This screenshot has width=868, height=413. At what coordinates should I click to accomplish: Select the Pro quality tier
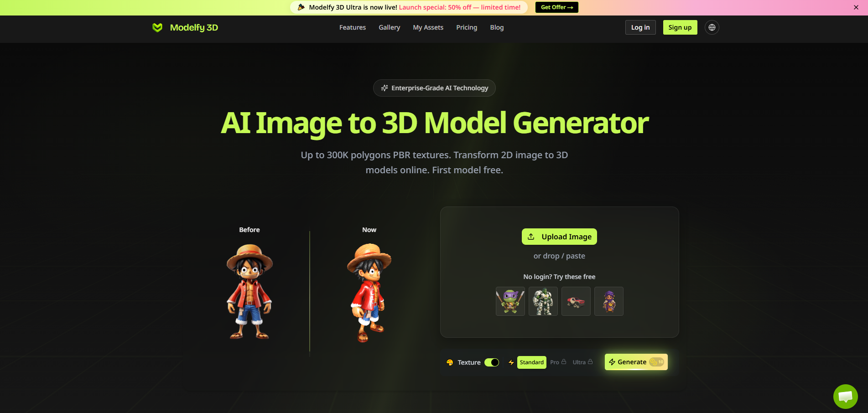point(556,361)
